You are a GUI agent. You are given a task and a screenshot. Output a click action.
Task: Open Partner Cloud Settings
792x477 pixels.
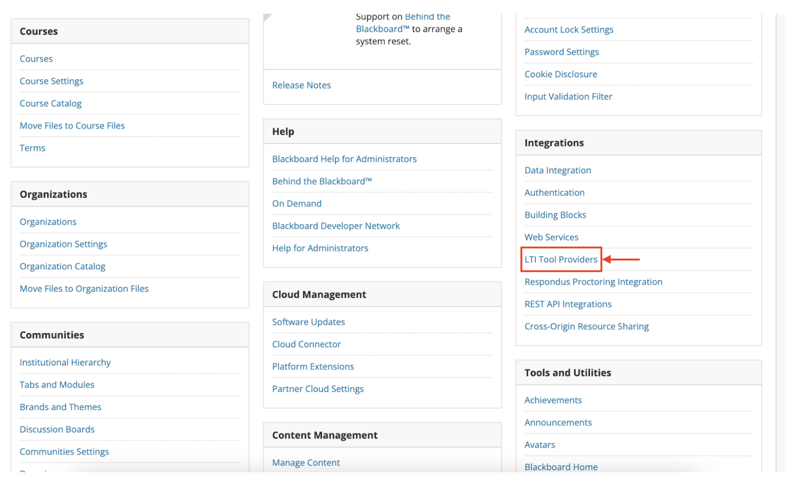tap(318, 389)
